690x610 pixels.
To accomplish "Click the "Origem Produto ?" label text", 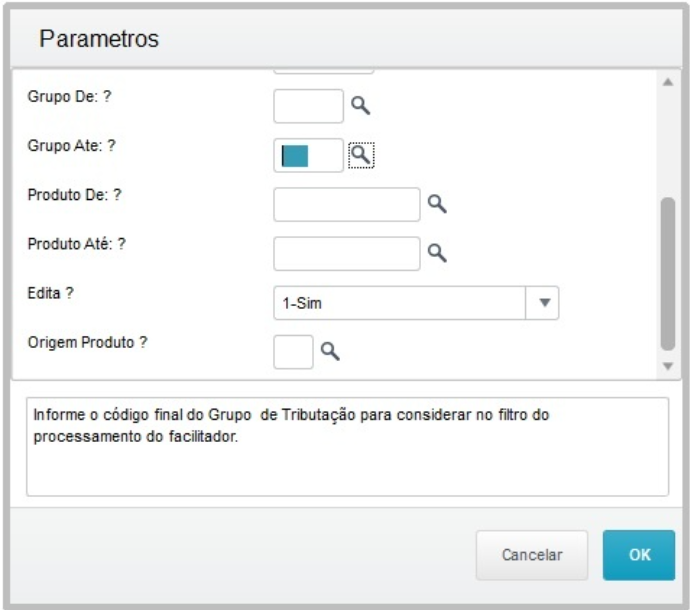I will point(88,343).
